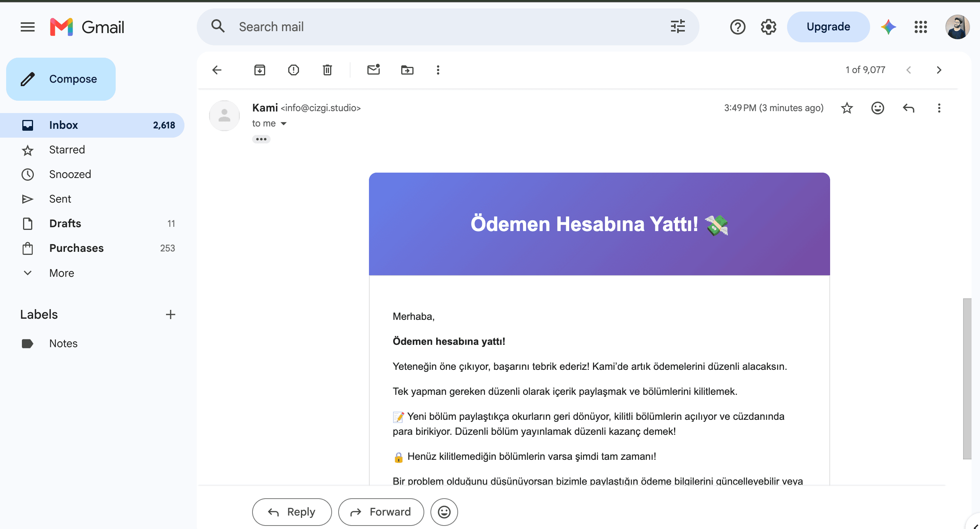Click the Upgrade button

click(828, 27)
